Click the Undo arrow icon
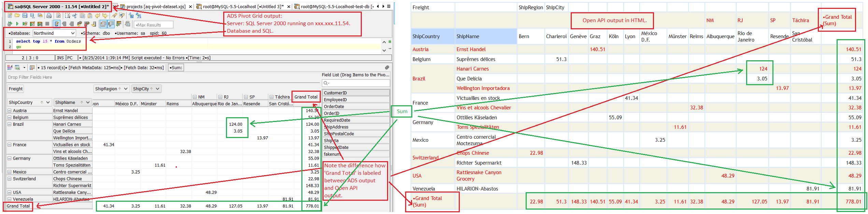868x214 pixels. point(97,15)
